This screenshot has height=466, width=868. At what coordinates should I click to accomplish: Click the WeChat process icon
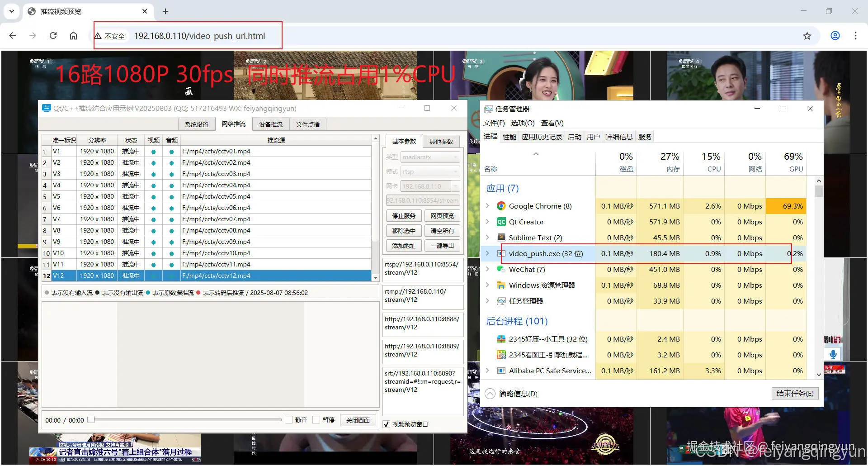(501, 269)
